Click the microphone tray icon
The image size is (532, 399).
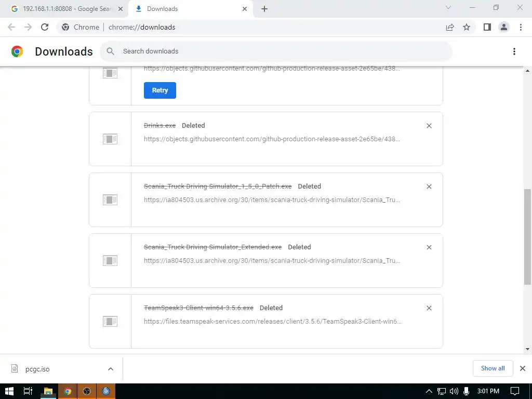[x=466, y=391]
